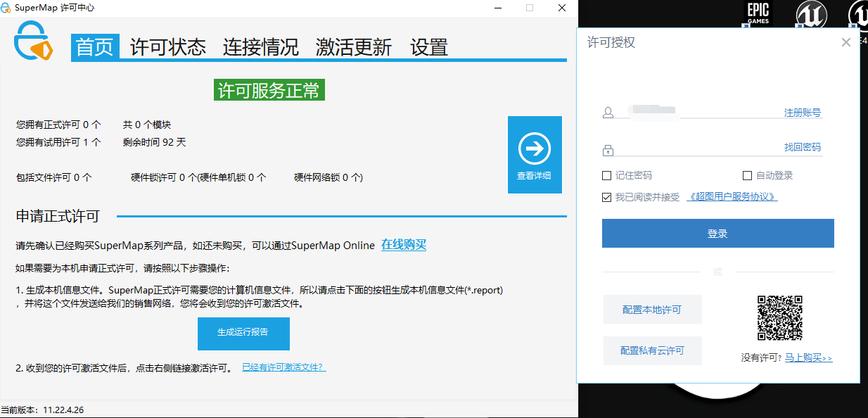Image resolution: width=868 pixels, height=418 pixels.
Task: Click the text 硬件网络锁 0 个)
Action: click(x=328, y=177)
